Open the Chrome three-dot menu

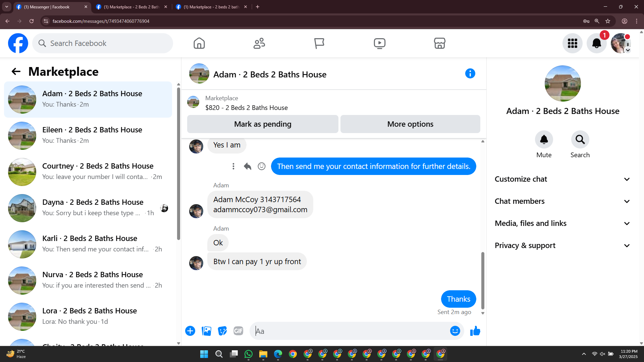pyautogui.click(x=637, y=21)
